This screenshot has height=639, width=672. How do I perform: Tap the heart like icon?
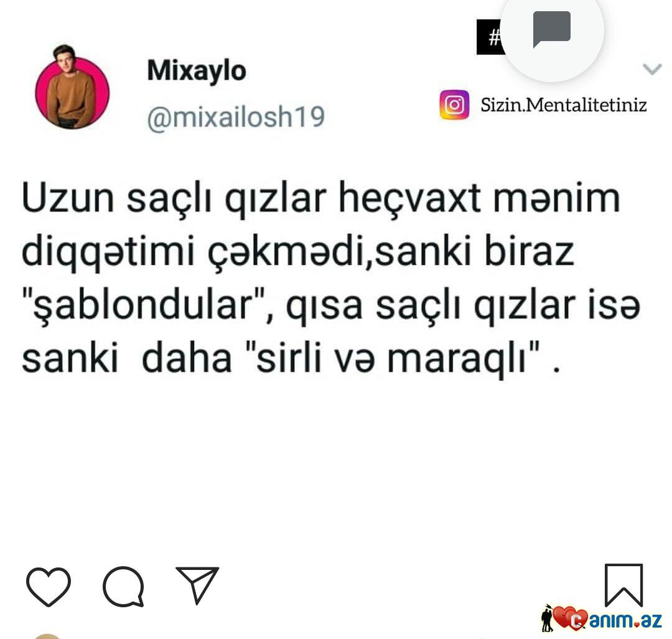pyautogui.click(x=49, y=586)
